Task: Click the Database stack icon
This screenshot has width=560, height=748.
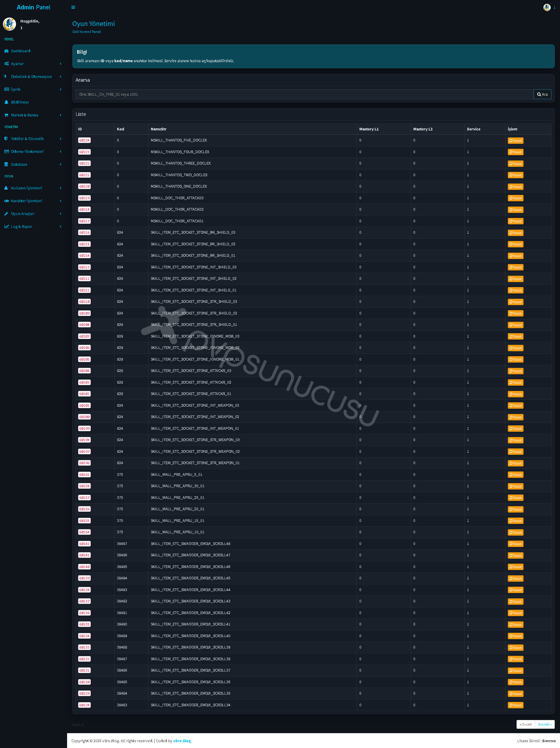Action: click(6, 164)
